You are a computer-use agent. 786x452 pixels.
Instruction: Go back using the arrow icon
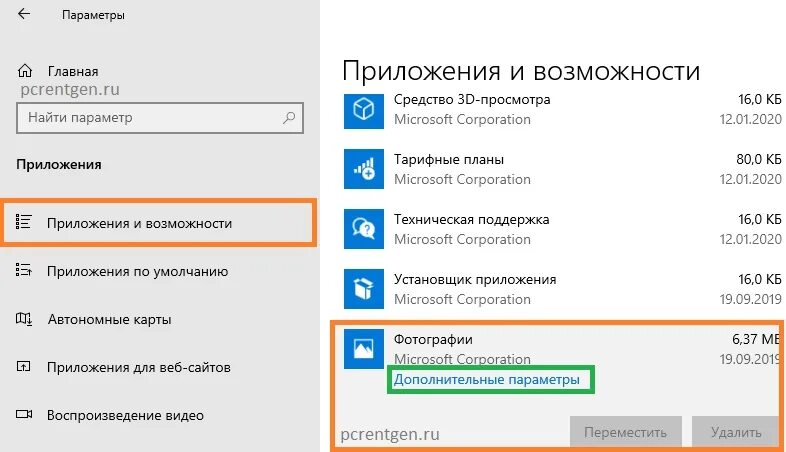pos(24,14)
